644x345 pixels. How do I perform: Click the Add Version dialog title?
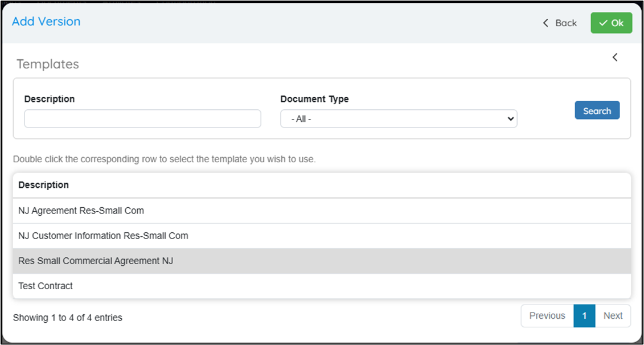(x=46, y=22)
